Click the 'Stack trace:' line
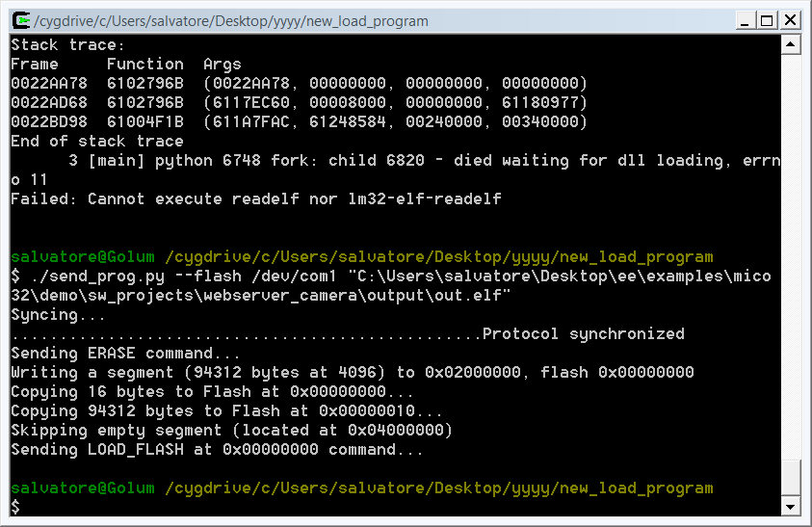The image size is (812, 527). pos(67,45)
